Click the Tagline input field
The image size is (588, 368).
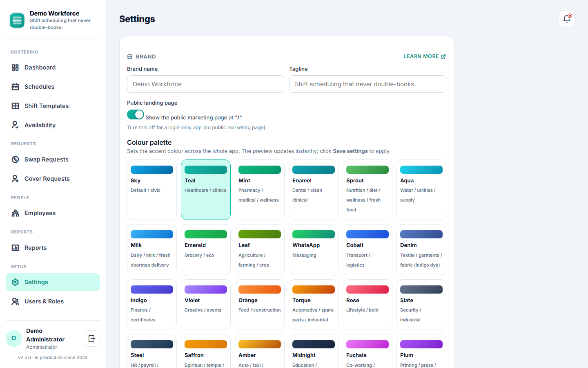click(367, 84)
